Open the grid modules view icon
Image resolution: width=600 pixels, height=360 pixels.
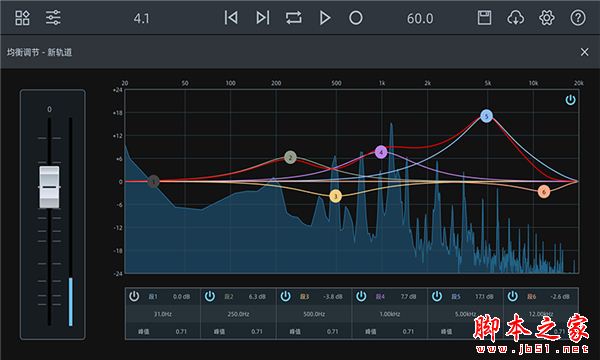(22, 18)
